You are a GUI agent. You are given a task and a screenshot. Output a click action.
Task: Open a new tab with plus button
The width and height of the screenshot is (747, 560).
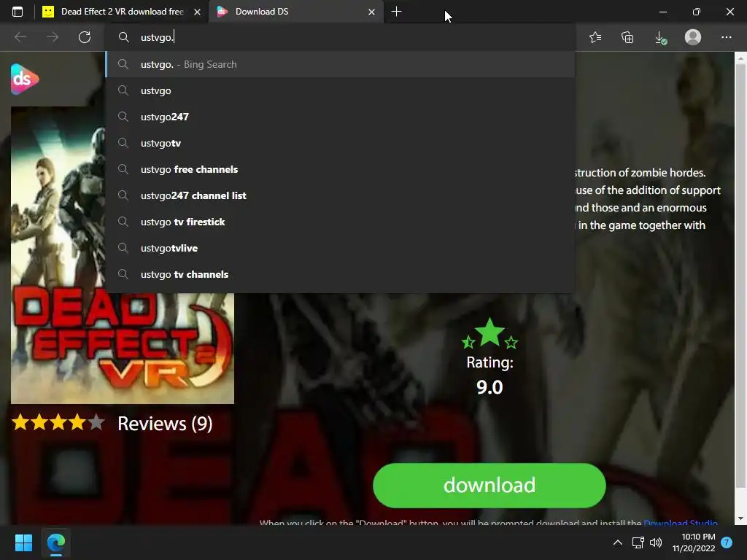pos(396,12)
